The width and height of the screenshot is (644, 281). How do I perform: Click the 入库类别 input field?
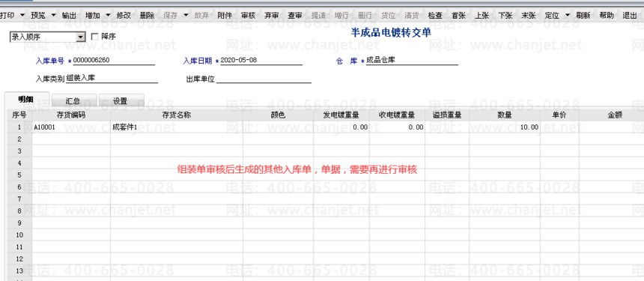[x=112, y=78]
